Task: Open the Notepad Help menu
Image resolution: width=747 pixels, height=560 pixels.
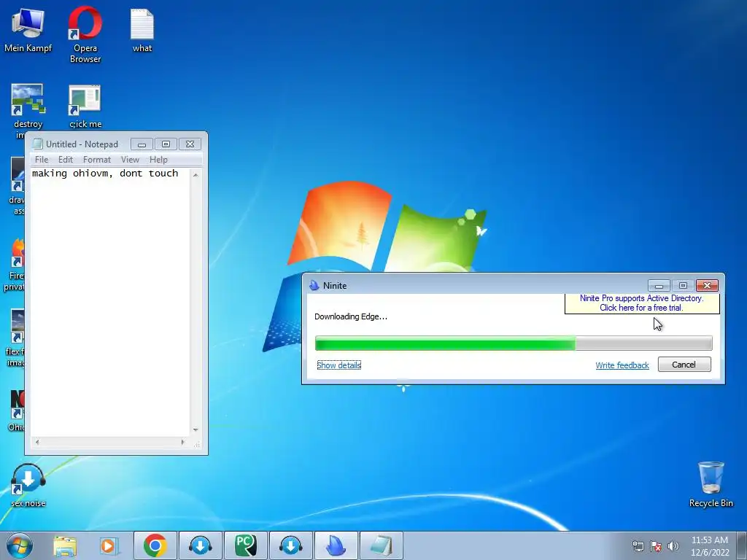Action: coord(158,160)
